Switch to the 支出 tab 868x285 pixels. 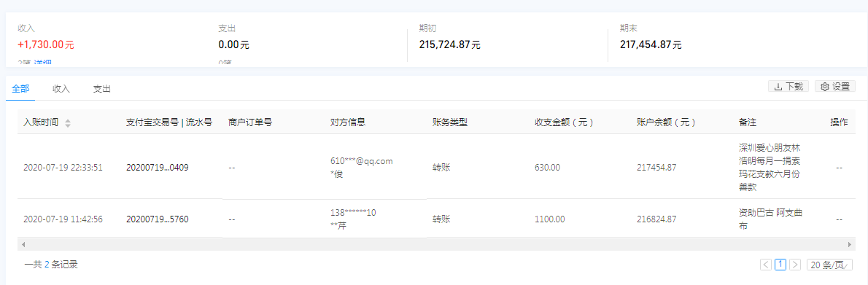(102, 88)
